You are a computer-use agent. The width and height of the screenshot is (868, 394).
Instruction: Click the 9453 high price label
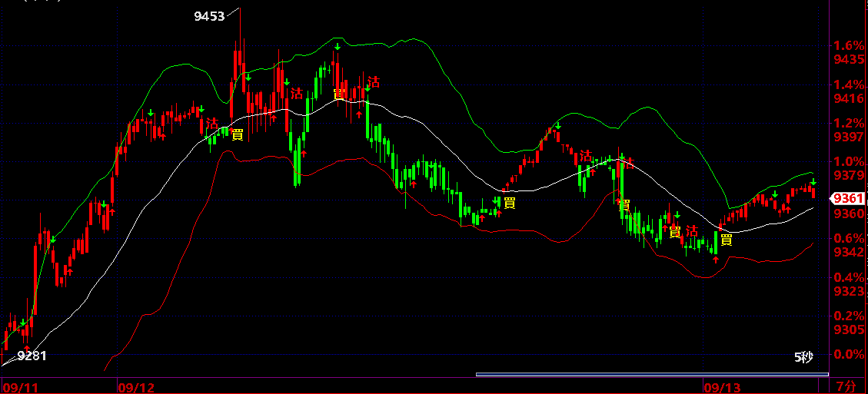coord(208,15)
